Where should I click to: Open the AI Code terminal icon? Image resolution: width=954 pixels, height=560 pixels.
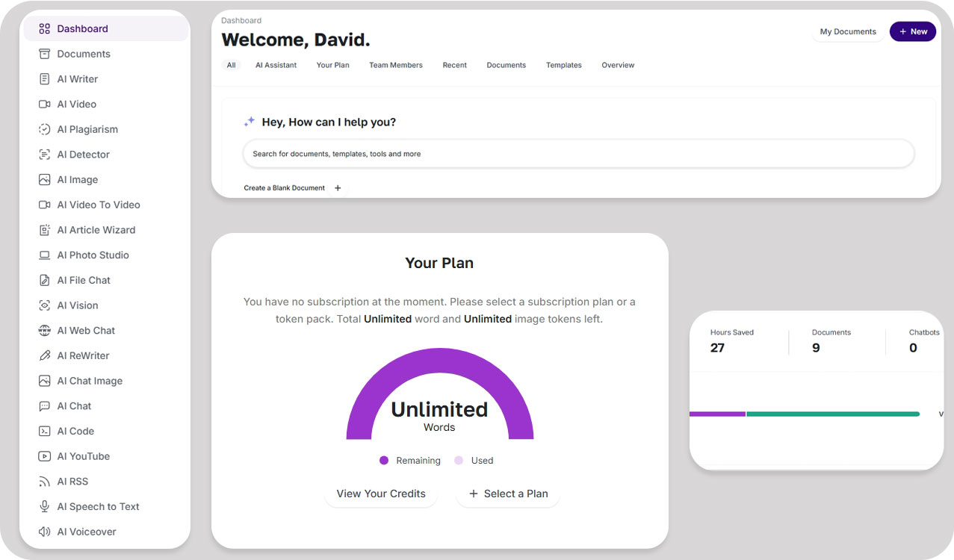tap(44, 431)
